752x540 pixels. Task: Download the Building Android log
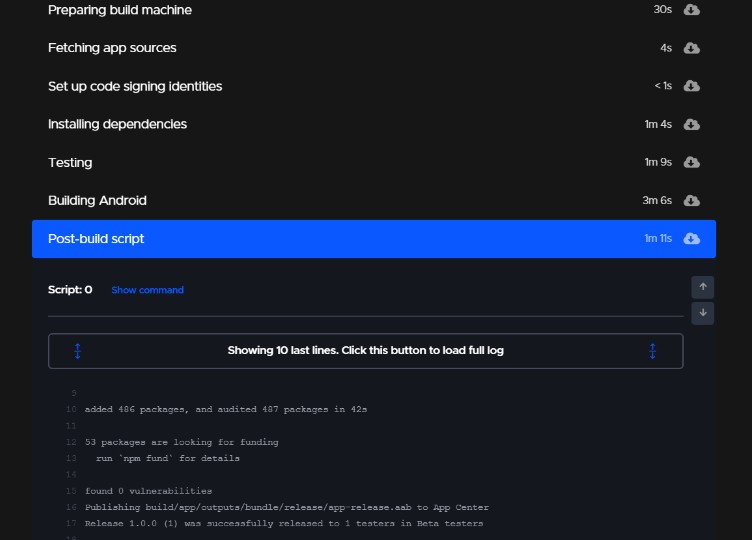691,200
